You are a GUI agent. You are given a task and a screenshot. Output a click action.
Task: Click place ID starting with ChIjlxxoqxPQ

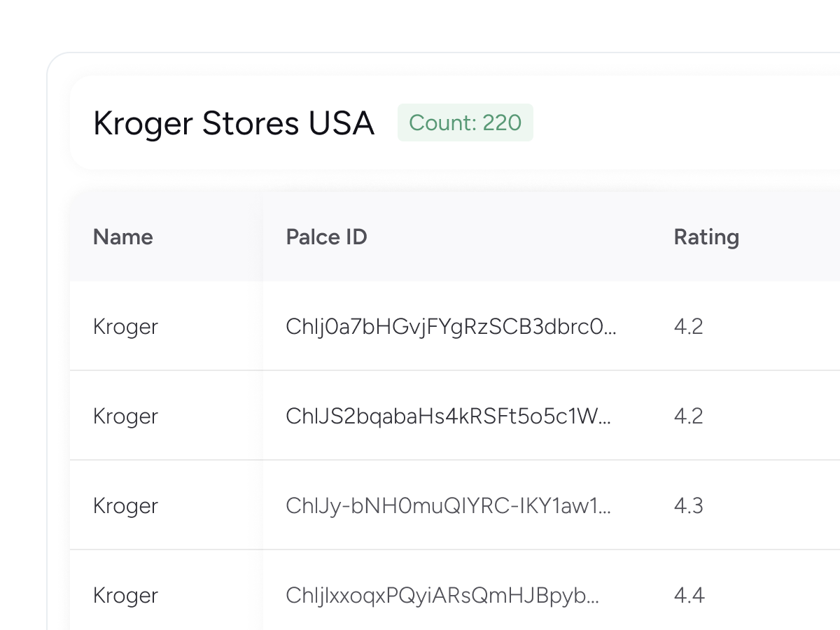442,596
